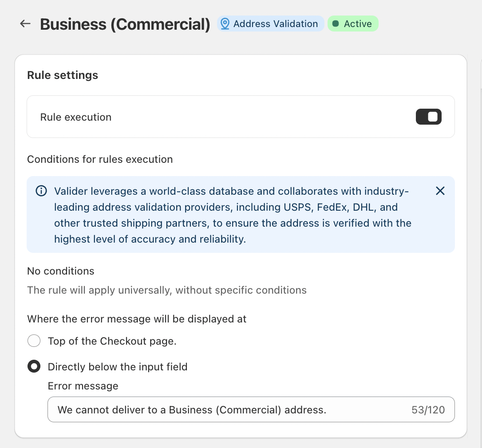The image size is (482, 448).
Task: Click into the Error message text field
Action: point(222,409)
